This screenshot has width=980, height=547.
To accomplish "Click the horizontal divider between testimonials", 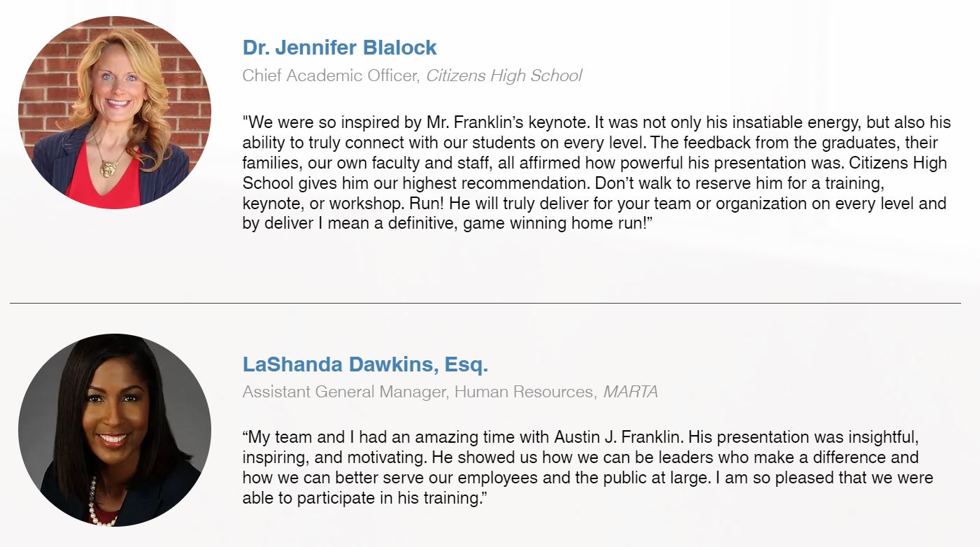I will tap(485, 303).
